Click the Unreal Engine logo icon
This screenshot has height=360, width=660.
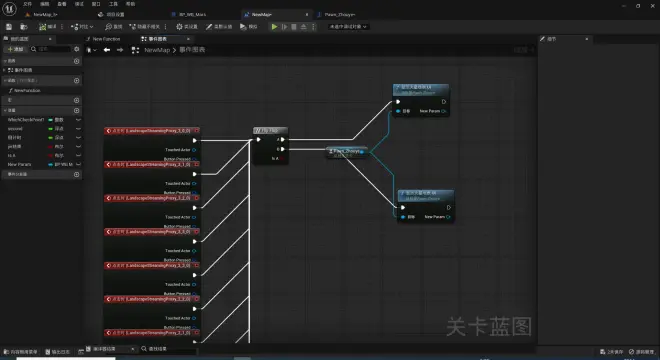[9, 8]
